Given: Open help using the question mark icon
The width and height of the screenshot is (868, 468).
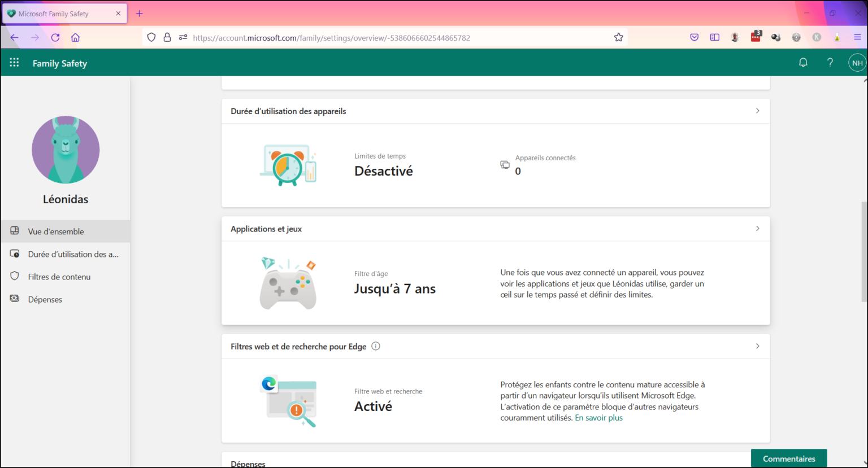Looking at the screenshot, I should click(830, 62).
